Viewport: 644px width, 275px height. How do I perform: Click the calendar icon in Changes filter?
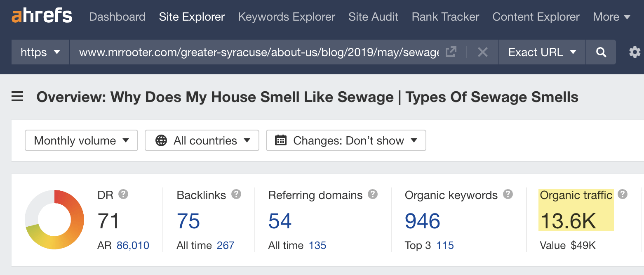(x=281, y=140)
